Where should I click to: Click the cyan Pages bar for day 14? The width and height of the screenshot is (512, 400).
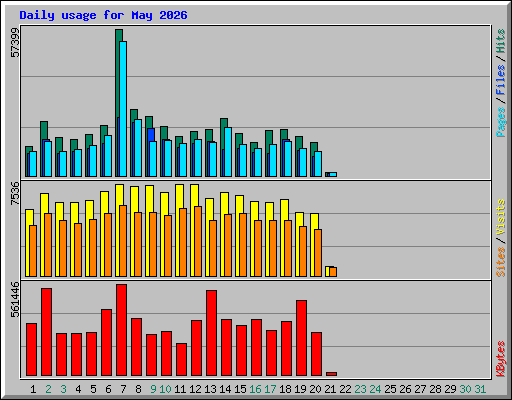(228, 152)
